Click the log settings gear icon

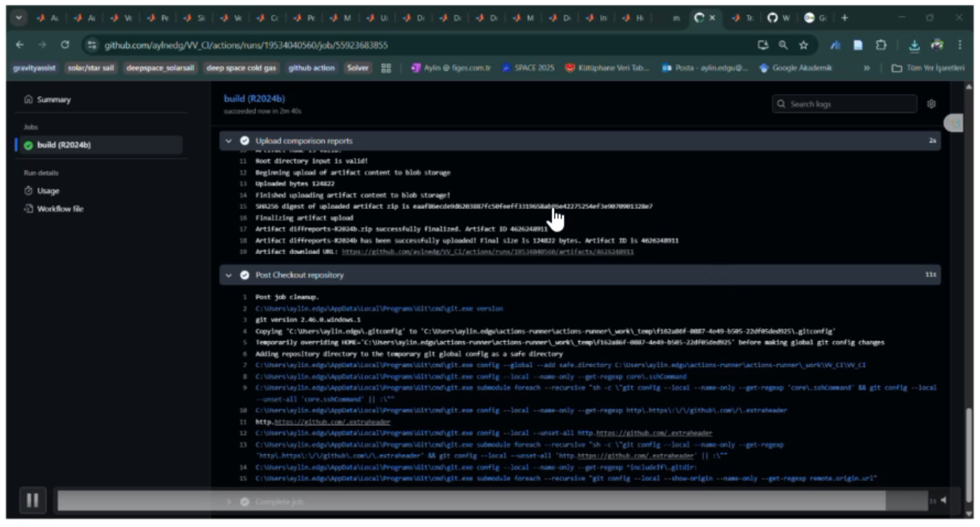(931, 104)
